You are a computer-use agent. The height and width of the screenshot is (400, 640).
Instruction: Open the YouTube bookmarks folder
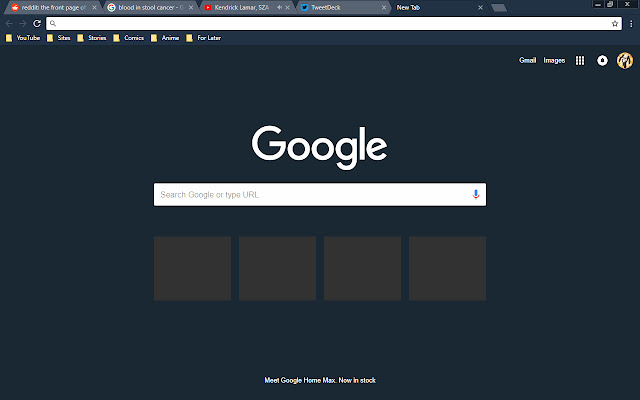click(23, 38)
